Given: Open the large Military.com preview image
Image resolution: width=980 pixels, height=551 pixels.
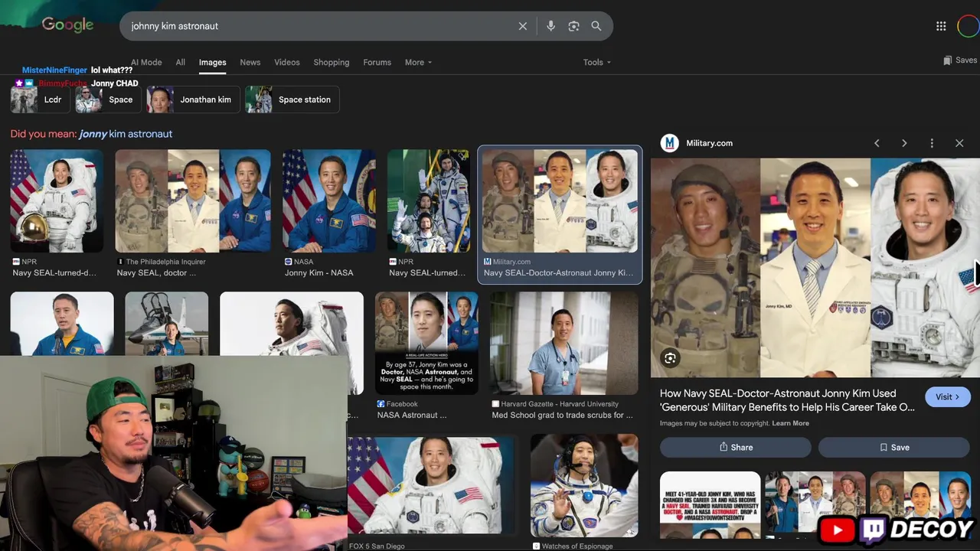Looking at the screenshot, I should [815, 268].
